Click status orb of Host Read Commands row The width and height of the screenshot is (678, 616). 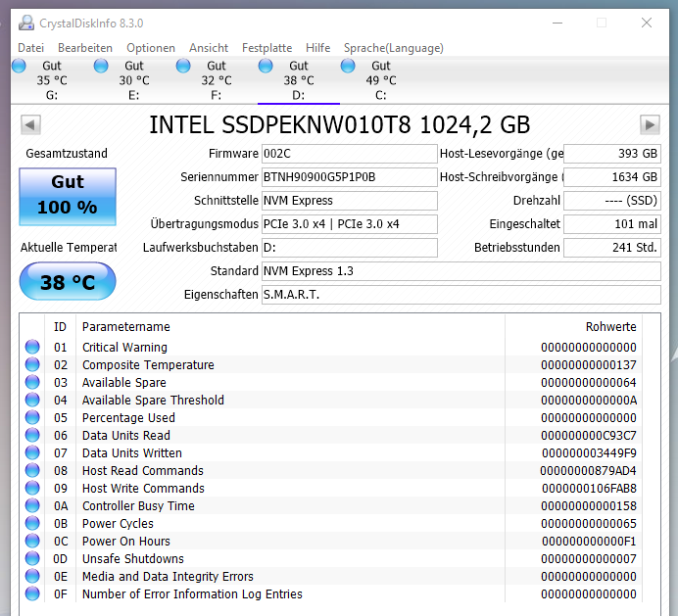pyautogui.click(x=32, y=470)
